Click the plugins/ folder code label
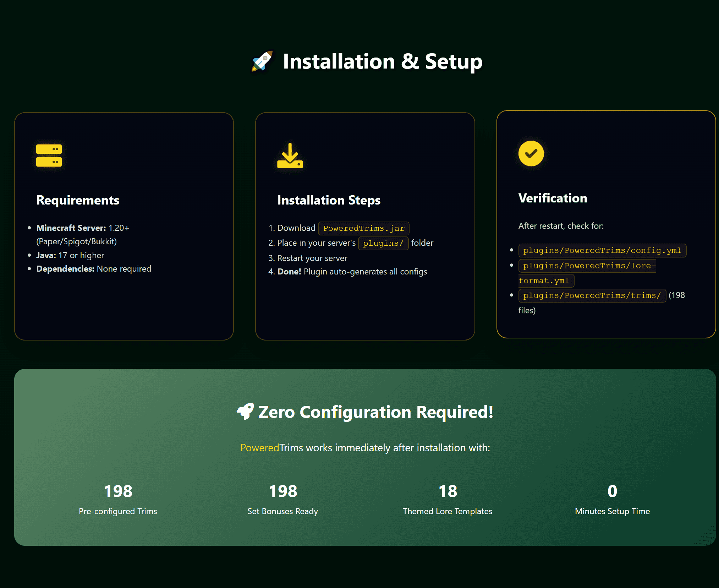Image resolution: width=719 pixels, height=588 pixels. pos(383,243)
